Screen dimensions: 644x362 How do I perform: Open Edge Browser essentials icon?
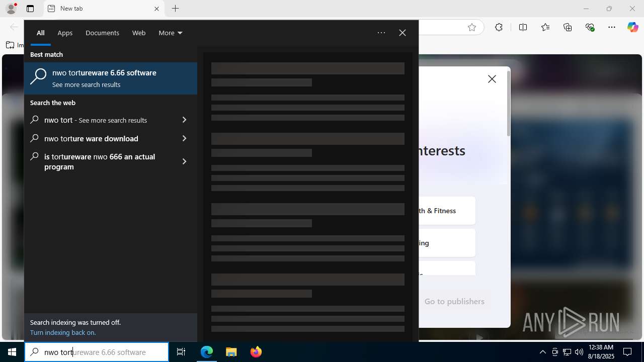[x=590, y=27]
